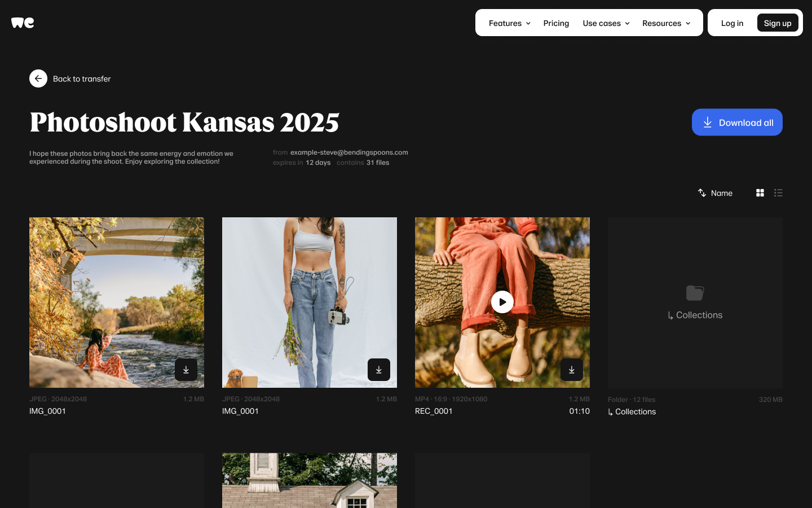This screenshot has width=812, height=508.
Task: Open the Collections folder icon
Action: [695, 293]
